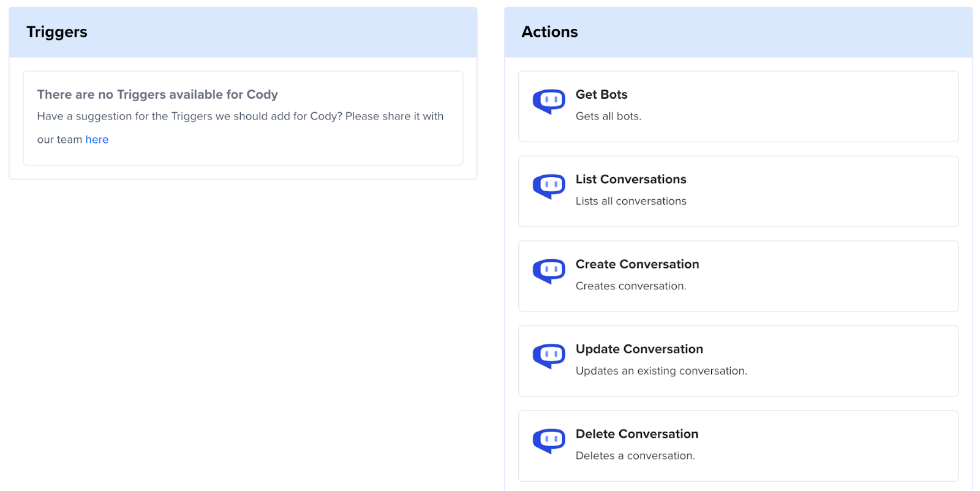Select the Delete Conversation action title

coord(637,434)
